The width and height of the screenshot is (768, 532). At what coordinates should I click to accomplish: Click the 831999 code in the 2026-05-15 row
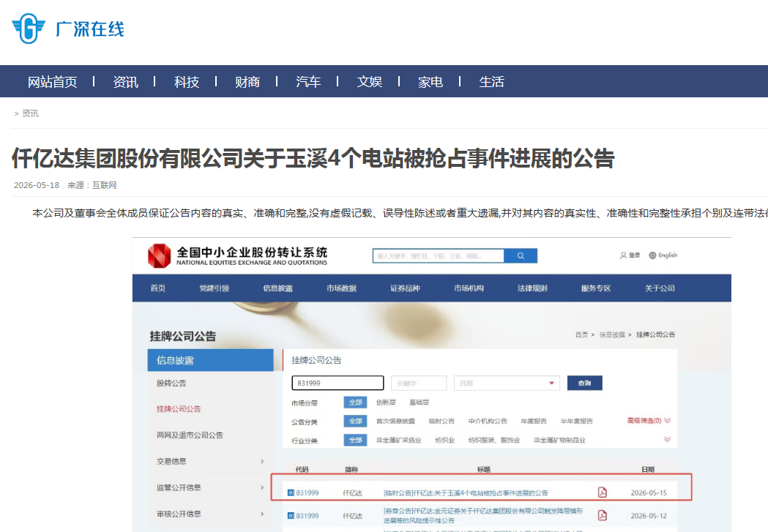pos(307,492)
